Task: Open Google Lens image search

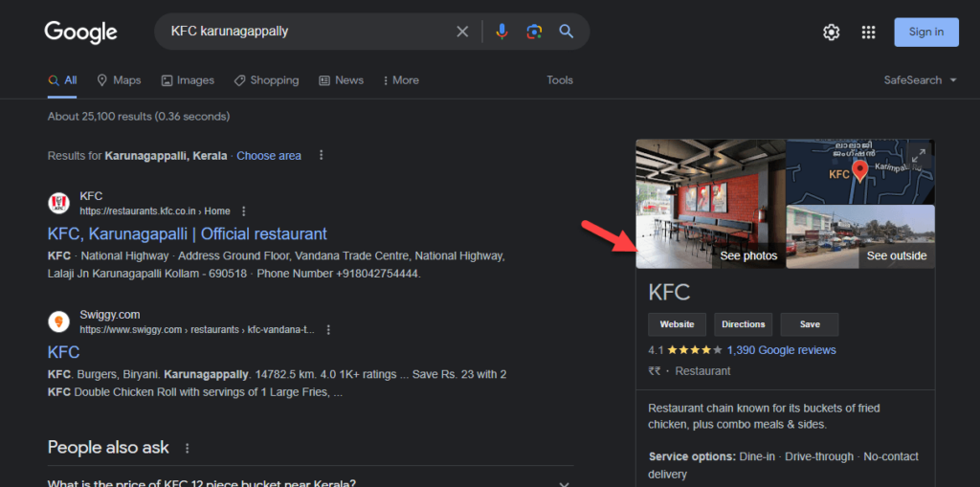Action: pyautogui.click(x=534, y=32)
